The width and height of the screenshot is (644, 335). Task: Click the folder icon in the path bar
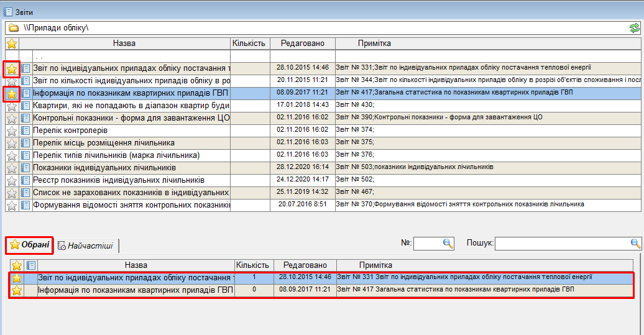[13, 28]
